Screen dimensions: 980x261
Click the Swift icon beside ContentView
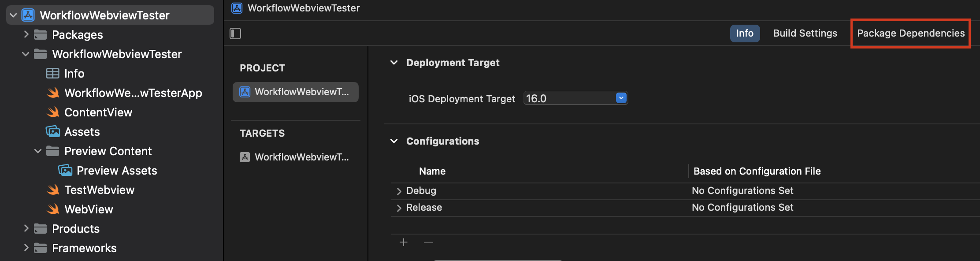pyautogui.click(x=53, y=112)
